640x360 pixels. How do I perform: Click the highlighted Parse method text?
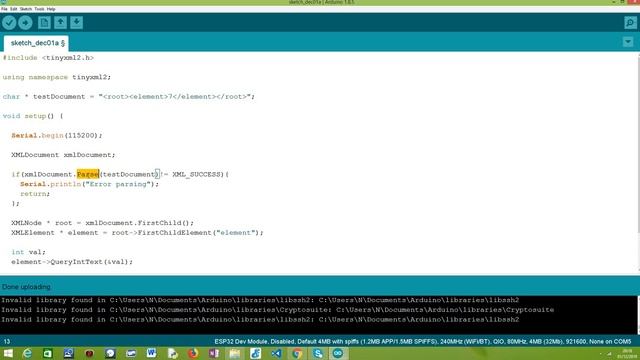click(88, 174)
